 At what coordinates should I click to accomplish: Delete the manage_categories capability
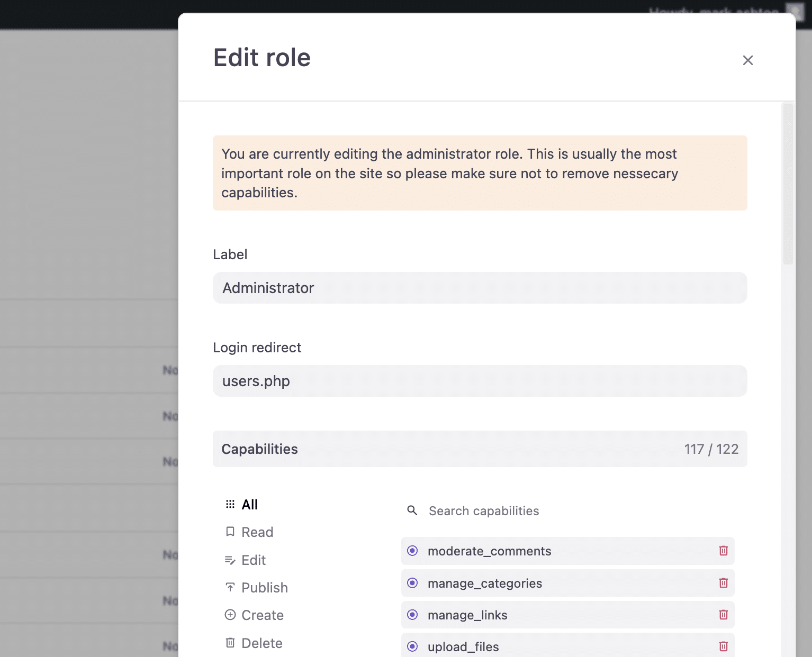(724, 583)
